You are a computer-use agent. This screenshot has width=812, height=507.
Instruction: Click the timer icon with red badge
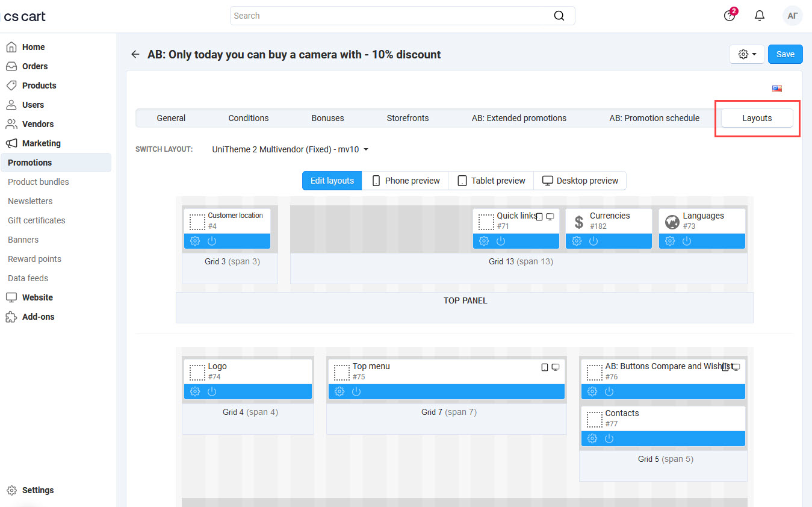point(730,16)
